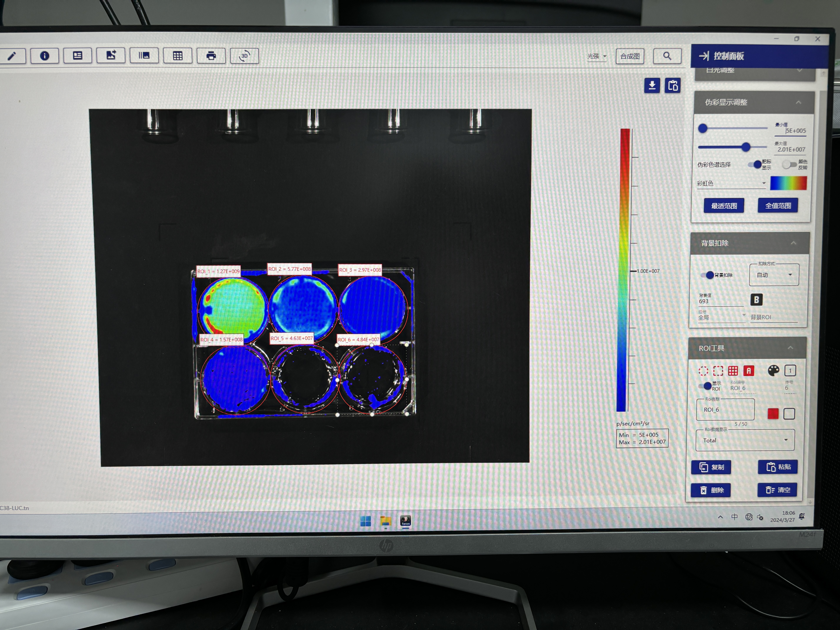Click the info icon in toolbar
The height and width of the screenshot is (630, 840).
pos(44,56)
